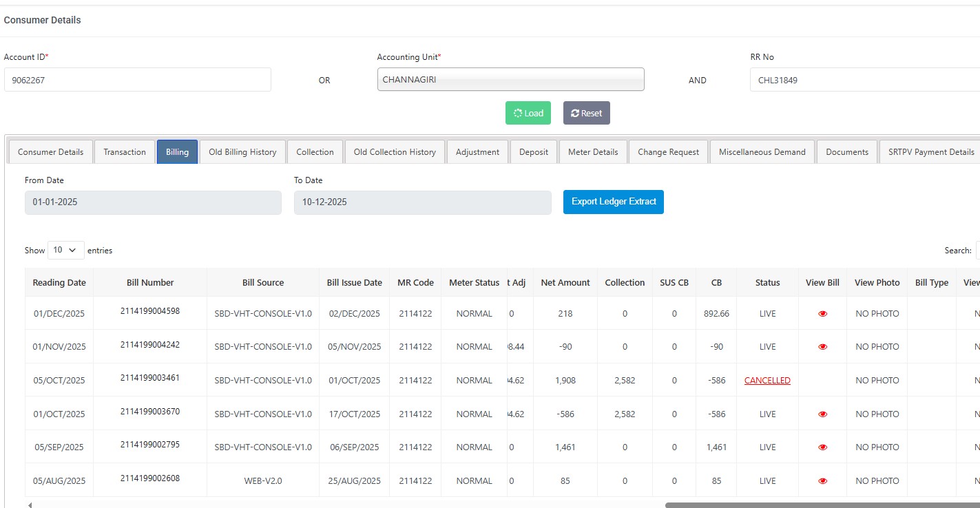Sort table by Reading Date column
This screenshot has width=980, height=508.
(x=59, y=282)
